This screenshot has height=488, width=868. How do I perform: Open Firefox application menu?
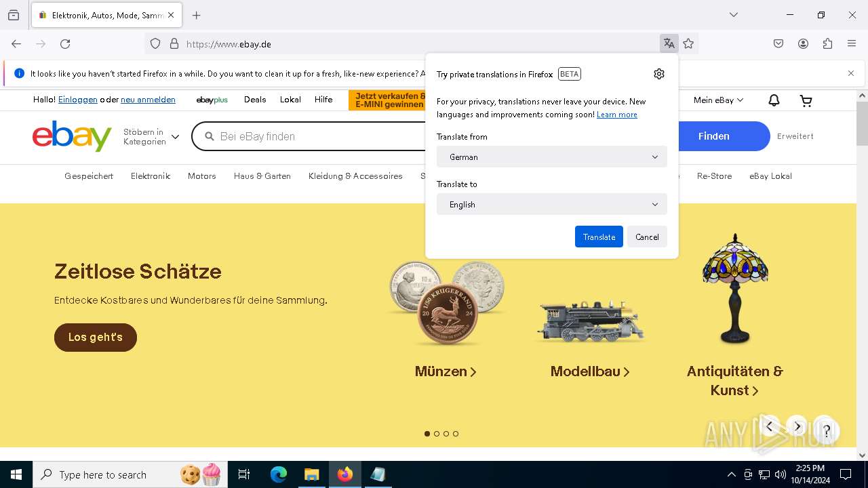[x=852, y=44]
